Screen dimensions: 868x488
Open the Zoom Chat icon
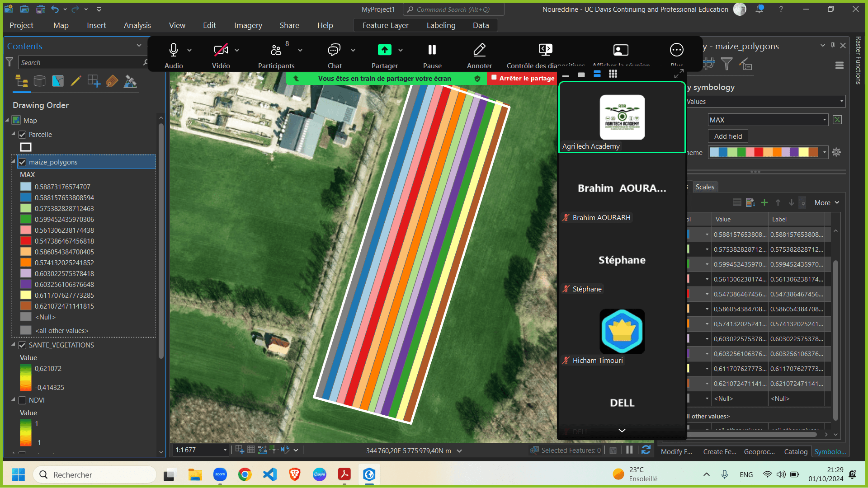(334, 50)
